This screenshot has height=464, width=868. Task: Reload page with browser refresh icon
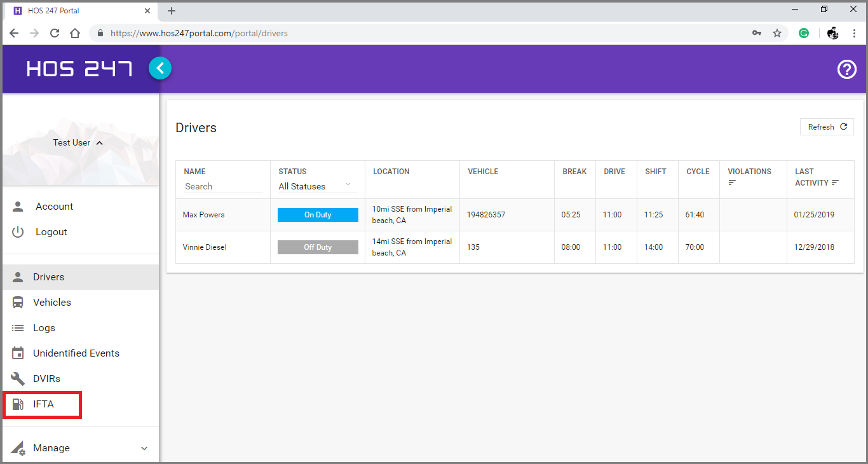[55, 33]
